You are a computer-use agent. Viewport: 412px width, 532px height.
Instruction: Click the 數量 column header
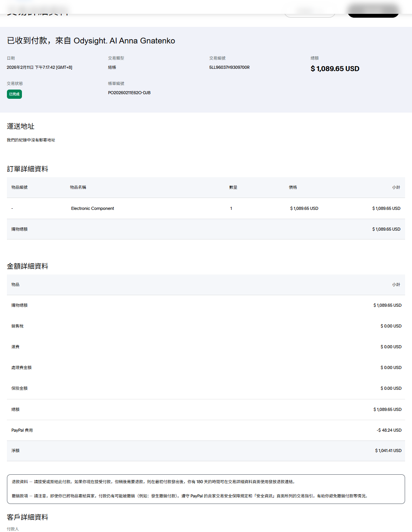(x=233, y=187)
